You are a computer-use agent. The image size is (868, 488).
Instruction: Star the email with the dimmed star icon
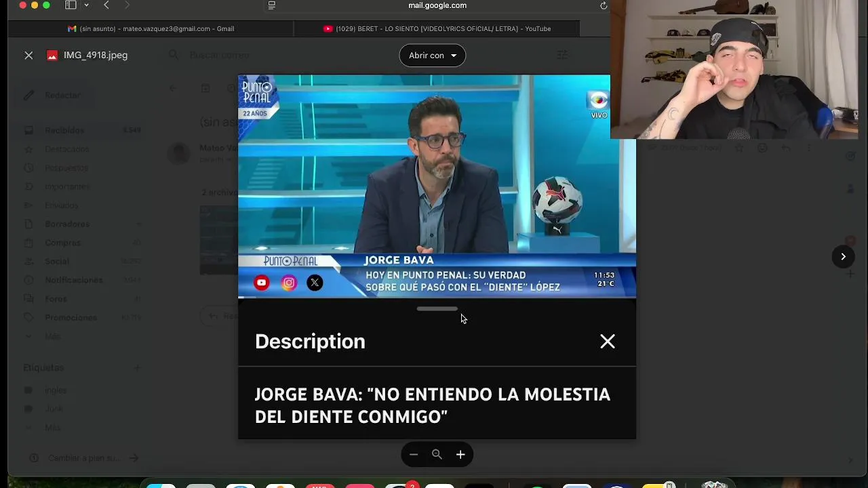739,148
